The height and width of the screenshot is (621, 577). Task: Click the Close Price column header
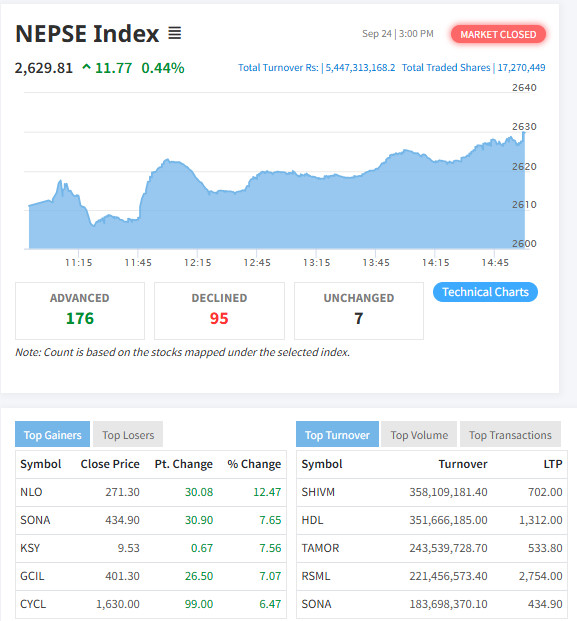[x=110, y=464]
